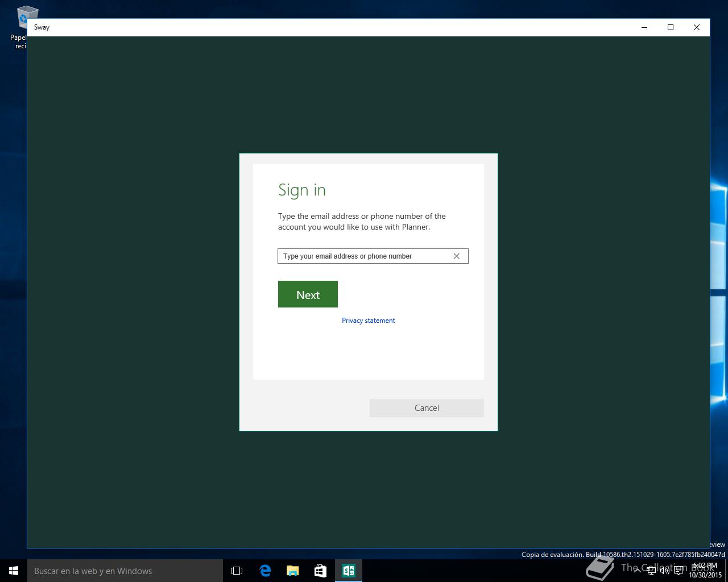728x582 pixels.
Task: Click the Buscar en la web search box
Action: pos(125,571)
